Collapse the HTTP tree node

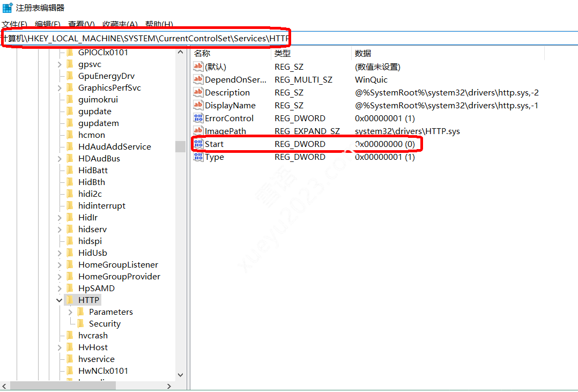[60, 300]
